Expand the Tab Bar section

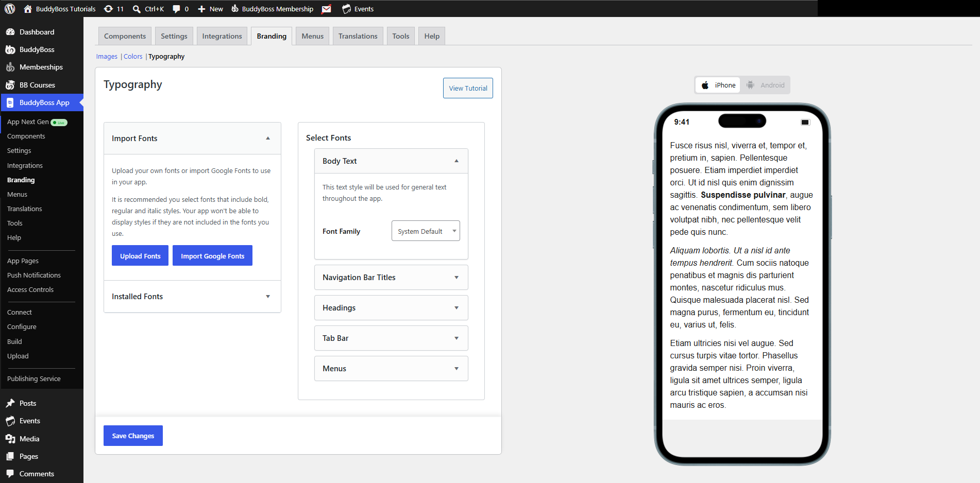pos(391,338)
